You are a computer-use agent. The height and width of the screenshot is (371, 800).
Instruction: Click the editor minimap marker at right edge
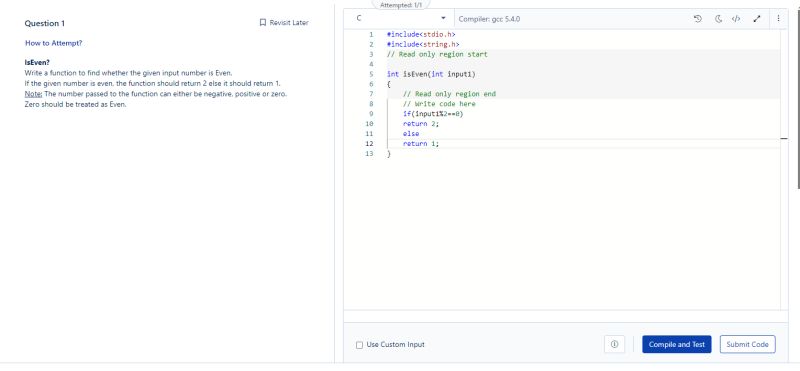click(784, 138)
